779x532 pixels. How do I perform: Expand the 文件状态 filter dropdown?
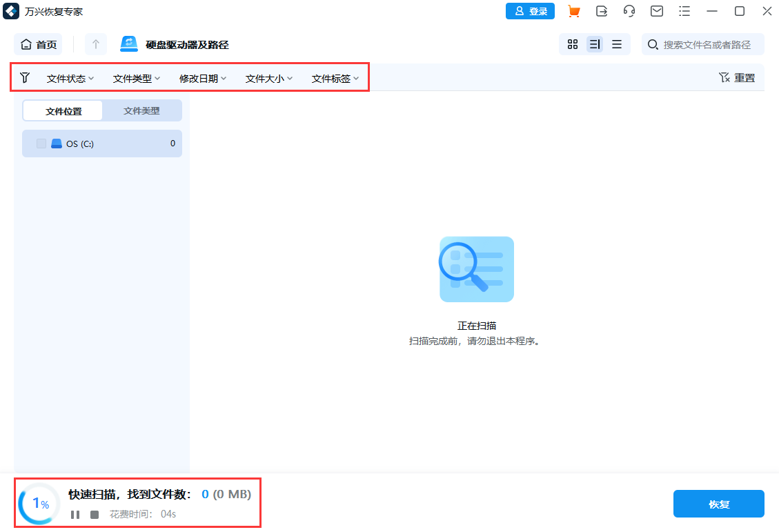pyautogui.click(x=70, y=79)
